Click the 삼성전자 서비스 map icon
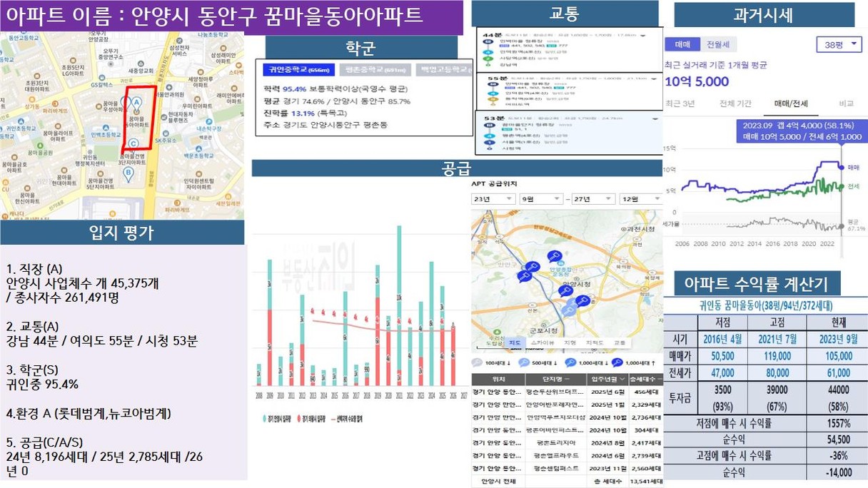868x488 pixels. click(x=178, y=40)
